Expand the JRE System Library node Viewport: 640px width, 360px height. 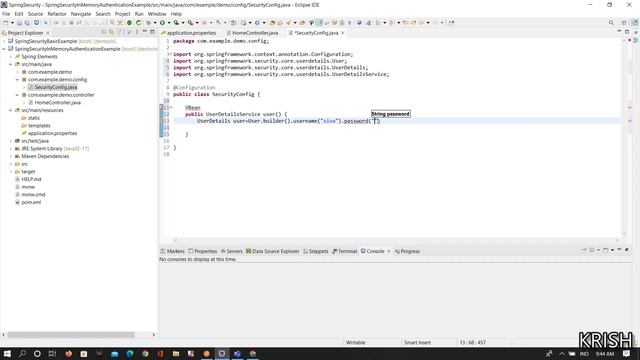click(11, 149)
